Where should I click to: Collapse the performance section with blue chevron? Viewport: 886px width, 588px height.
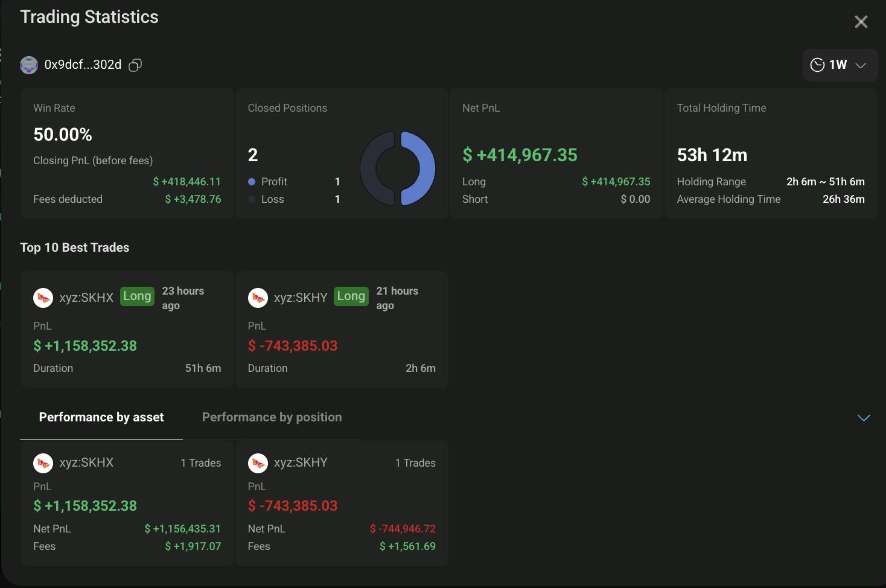tap(864, 418)
